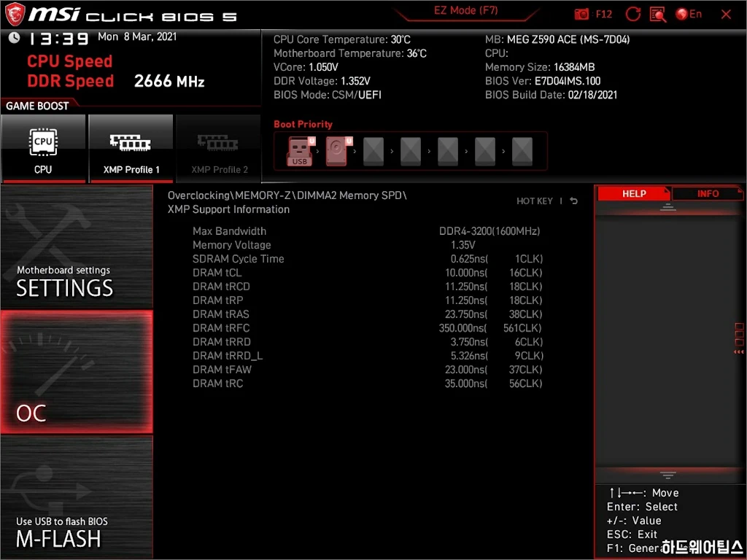The width and height of the screenshot is (747, 560).
Task: Select the DRAM tRC row
Action: pyautogui.click(x=367, y=384)
